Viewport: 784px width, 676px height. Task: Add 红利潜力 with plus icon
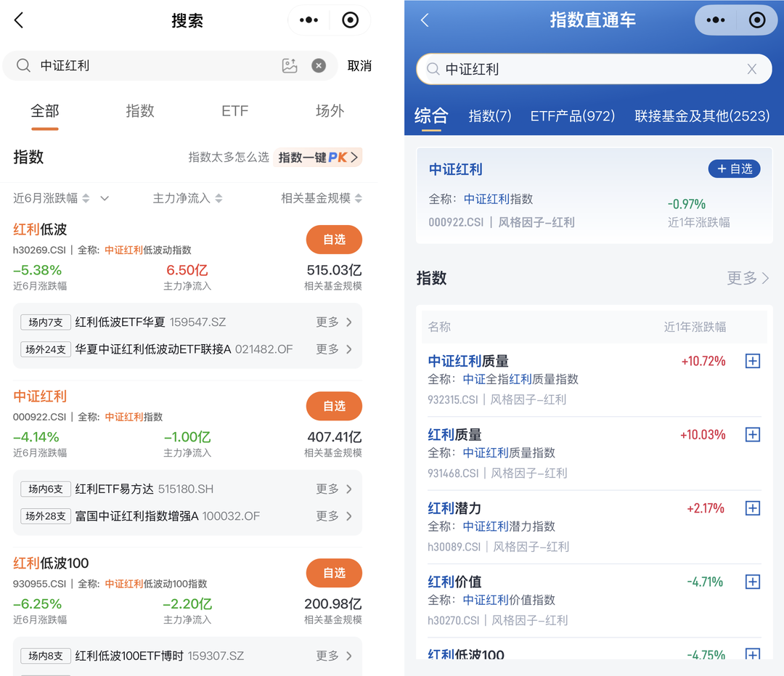pos(753,508)
